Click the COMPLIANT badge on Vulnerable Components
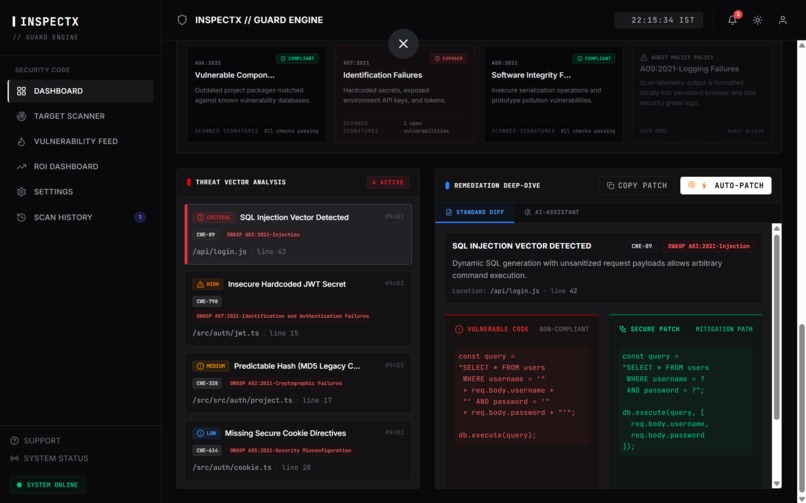 pos(297,59)
